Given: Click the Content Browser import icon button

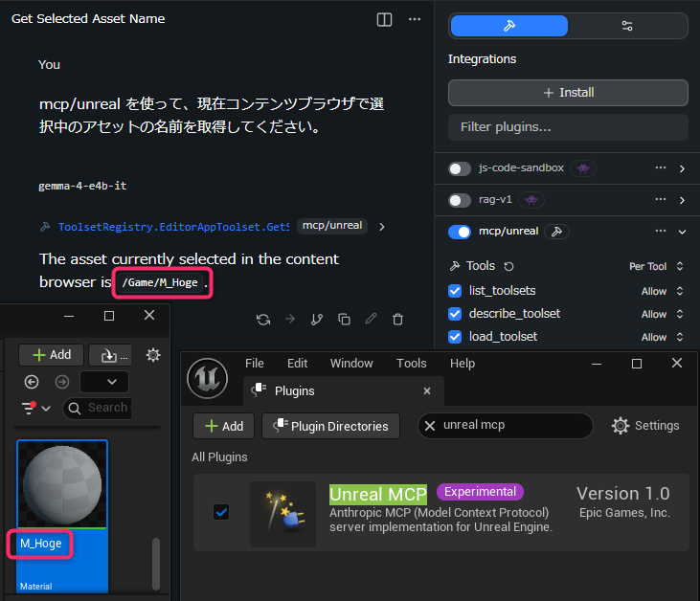Looking at the screenshot, I should 110,355.
